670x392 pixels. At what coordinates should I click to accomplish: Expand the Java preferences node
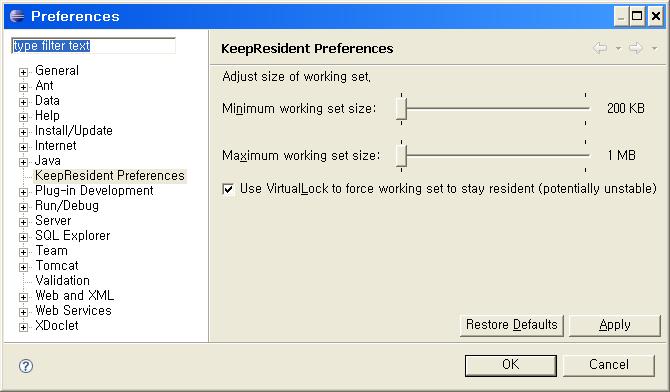24,162
